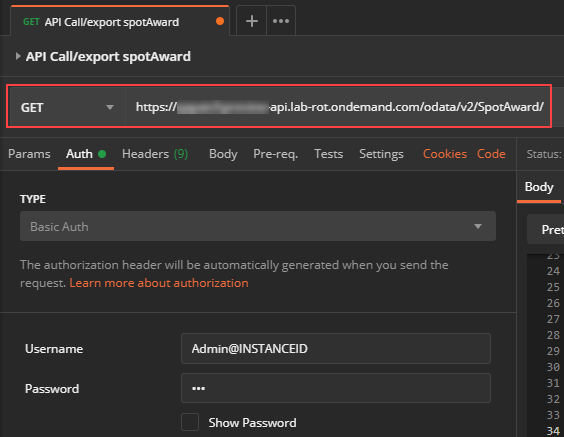564x437 pixels.
Task: Open the Tests tab
Action: click(x=328, y=154)
